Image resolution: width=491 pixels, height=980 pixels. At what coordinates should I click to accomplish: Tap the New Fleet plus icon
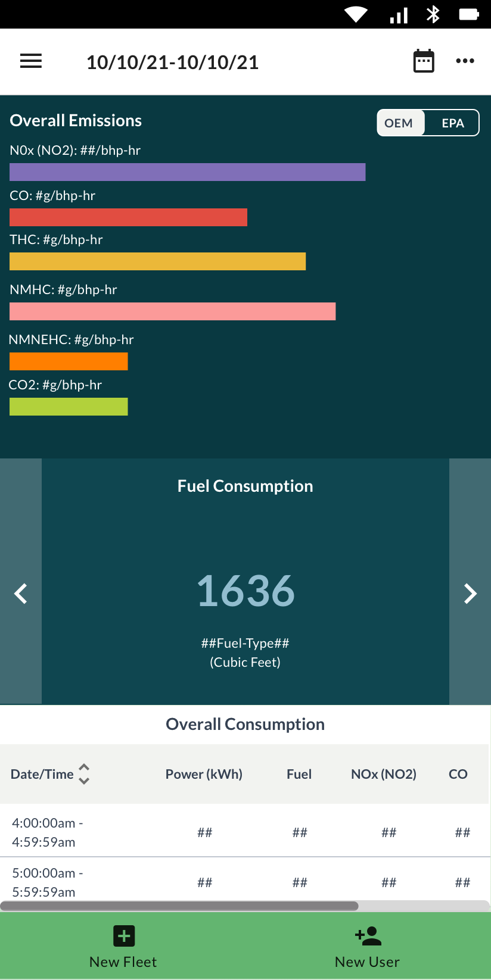click(x=124, y=936)
